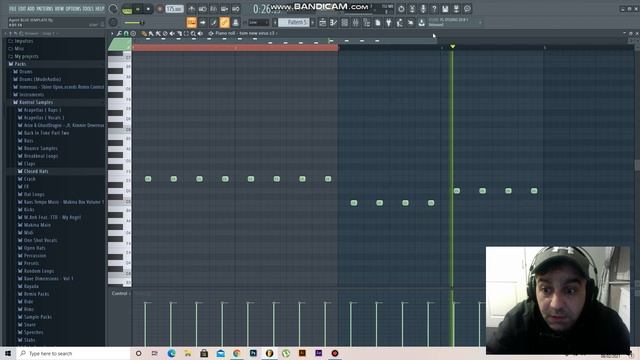Toggle the piano roll magnet snap icon

tap(126, 33)
